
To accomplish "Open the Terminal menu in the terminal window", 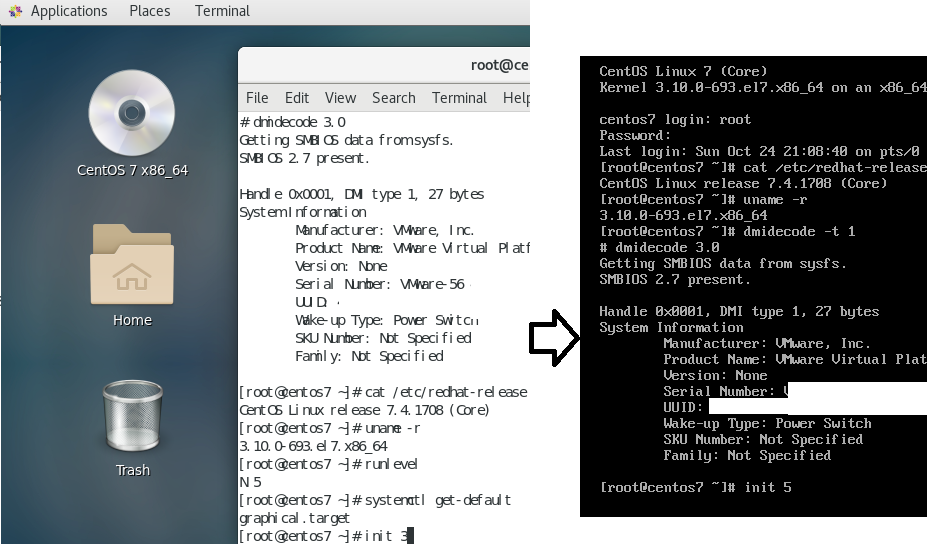I will coord(459,98).
